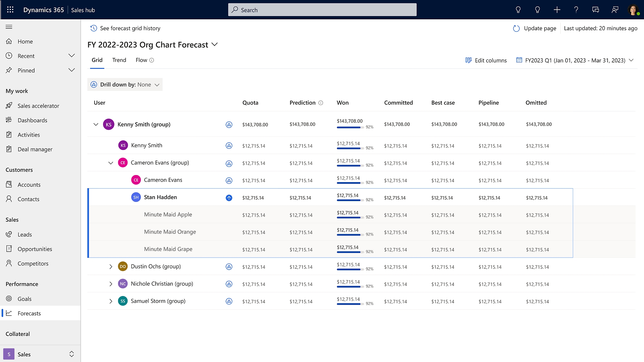
Task: Switch to the Flow tab
Action: click(141, 60)
